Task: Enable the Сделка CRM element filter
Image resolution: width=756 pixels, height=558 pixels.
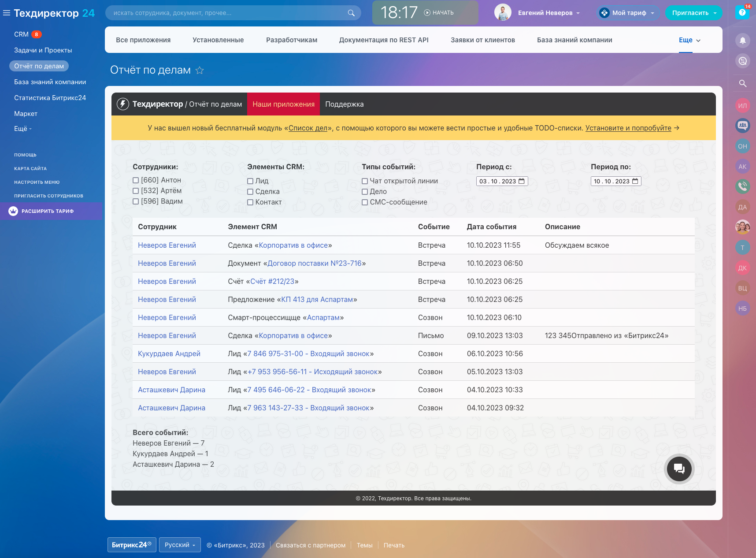Action: point(250,192)
